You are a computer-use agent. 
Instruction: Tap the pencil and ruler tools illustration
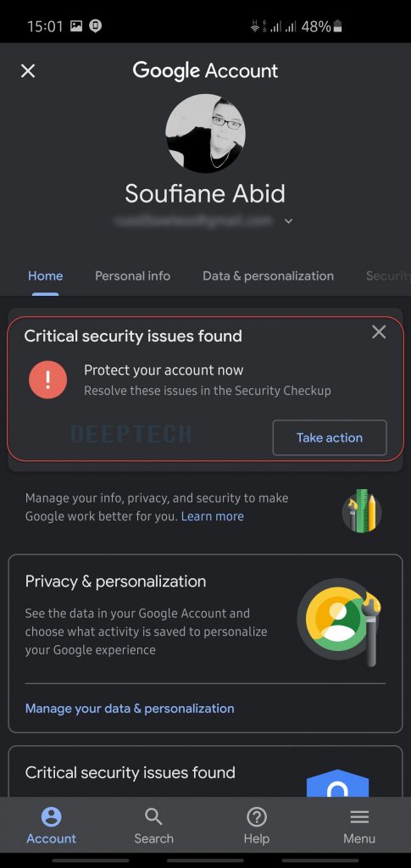click(363, 511)
